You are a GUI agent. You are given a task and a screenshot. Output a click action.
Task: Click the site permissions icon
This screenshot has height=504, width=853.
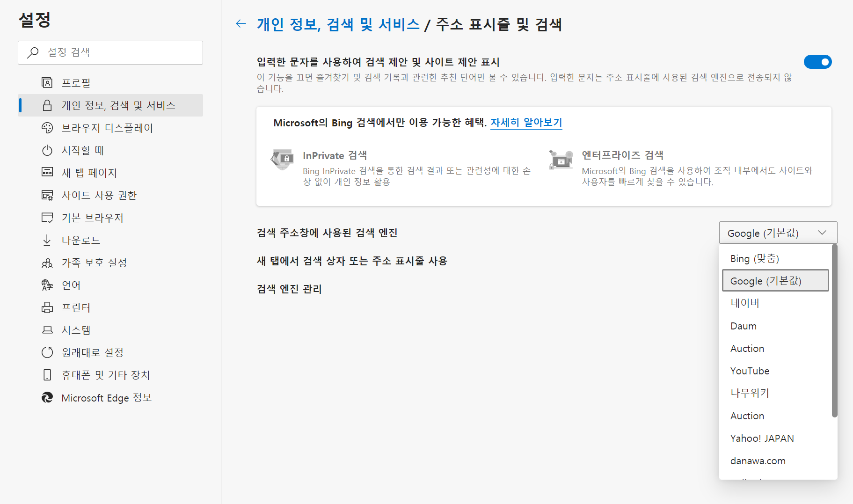[47, 195]
